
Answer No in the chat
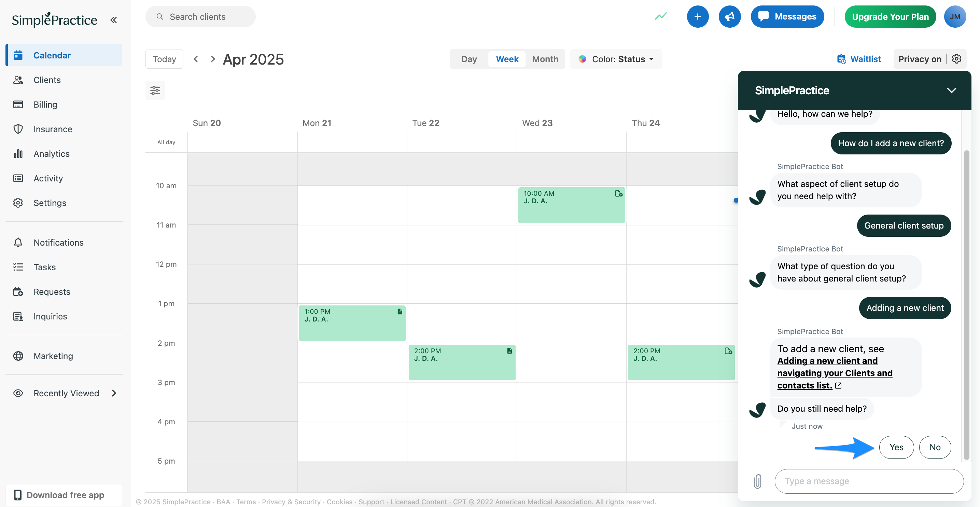tap(935, 447)
